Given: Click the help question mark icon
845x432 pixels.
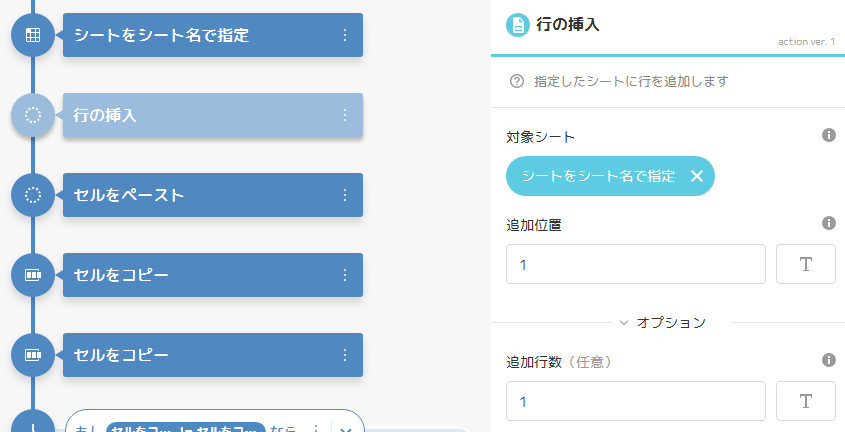Looking at the screenshot, I should 517,81.
